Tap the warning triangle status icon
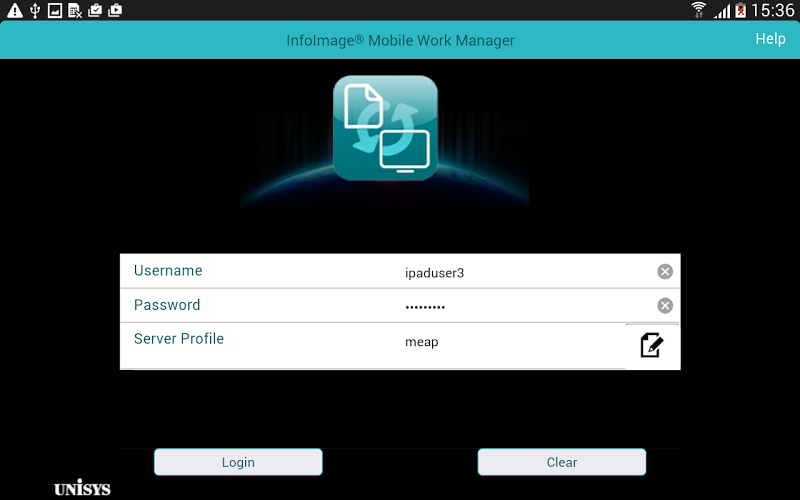 (15, 10)
